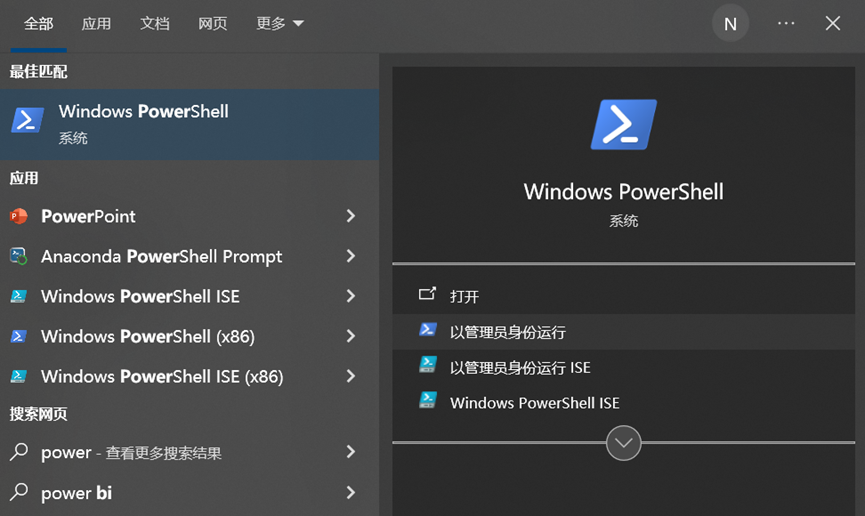This screenshot has width=865, height=516.
Task: Click the icon next to 以管理员身份运行
Action: click(428, 330)
